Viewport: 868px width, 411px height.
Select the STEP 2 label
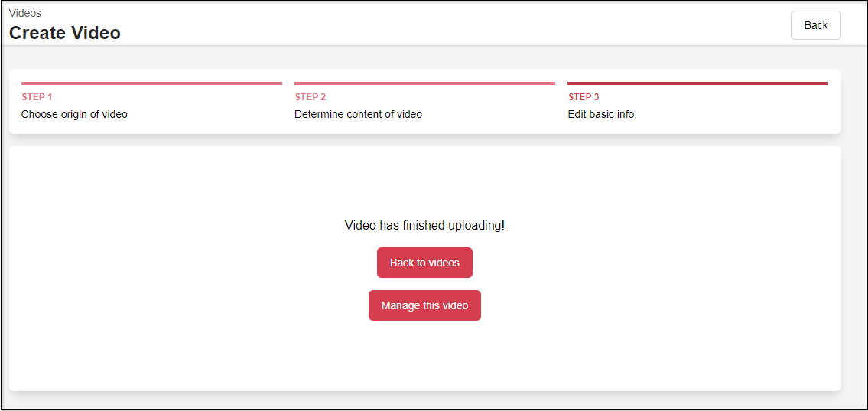tap(310, 97)
